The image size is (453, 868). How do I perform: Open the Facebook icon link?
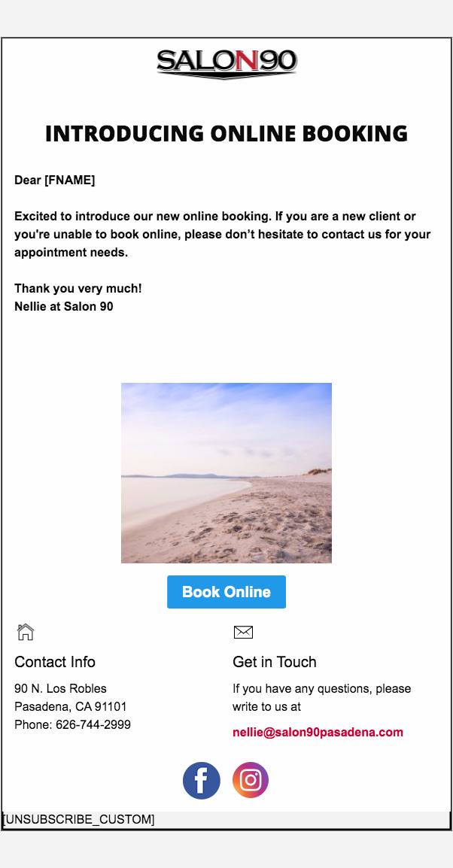tap(202, 781)
